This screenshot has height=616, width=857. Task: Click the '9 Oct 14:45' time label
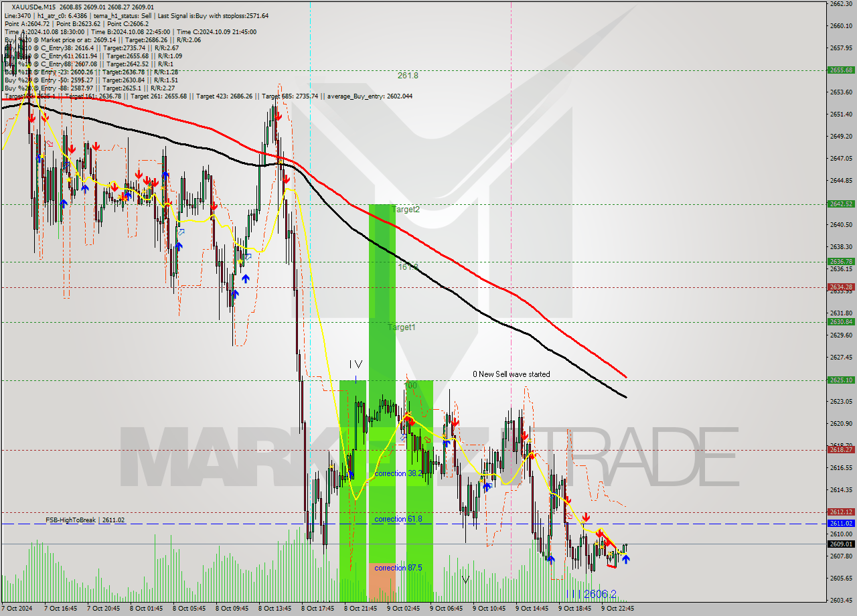[x=532, y=609]
